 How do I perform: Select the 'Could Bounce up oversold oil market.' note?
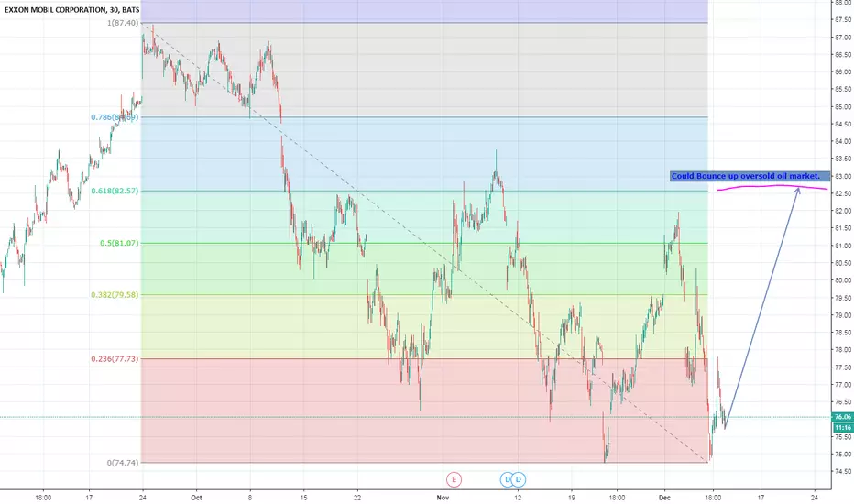tap(750, 176)
